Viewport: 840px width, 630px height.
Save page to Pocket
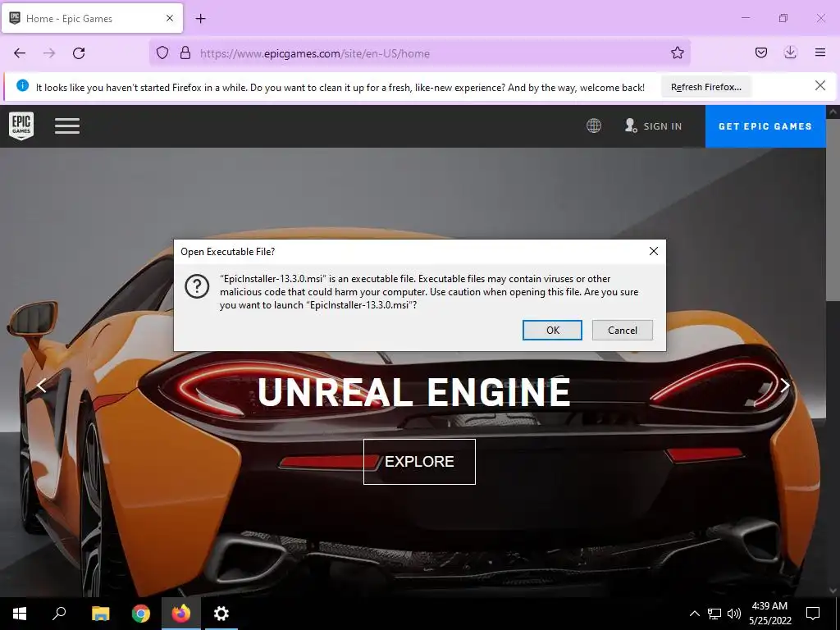(760, 53)
